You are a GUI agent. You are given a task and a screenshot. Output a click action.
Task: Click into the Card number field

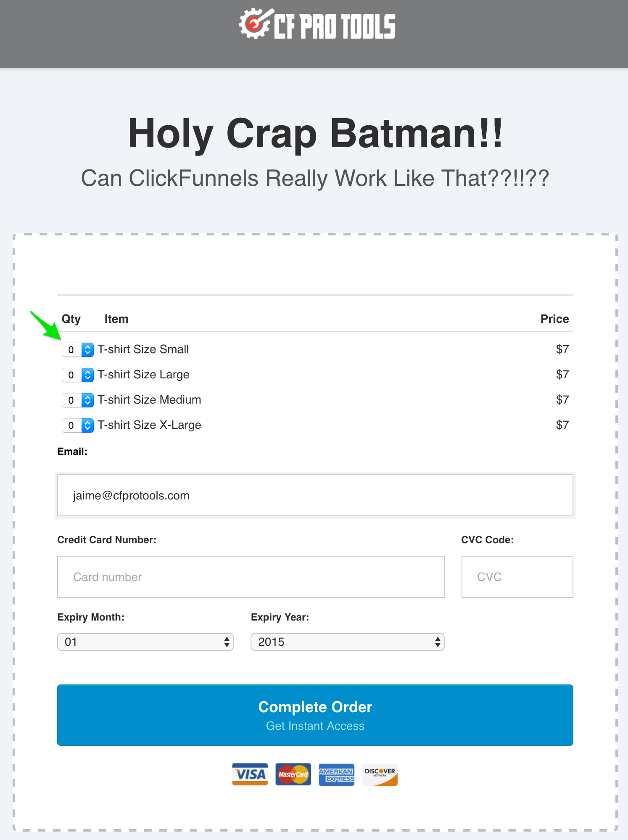[x=251, y=577]
